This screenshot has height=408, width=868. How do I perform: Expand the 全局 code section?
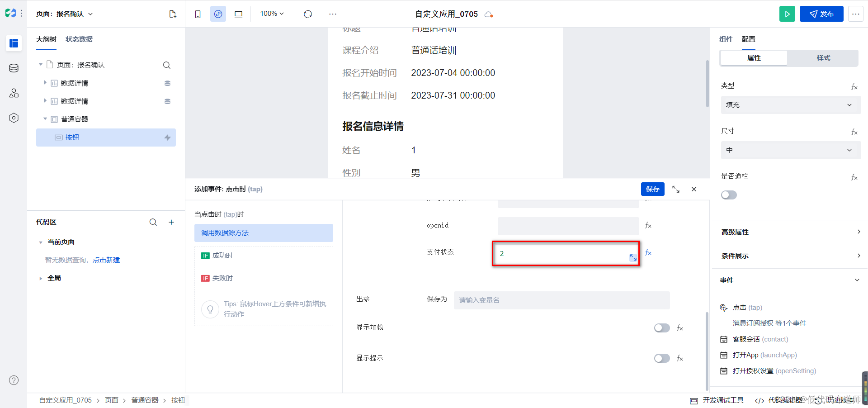click(41, 279)
